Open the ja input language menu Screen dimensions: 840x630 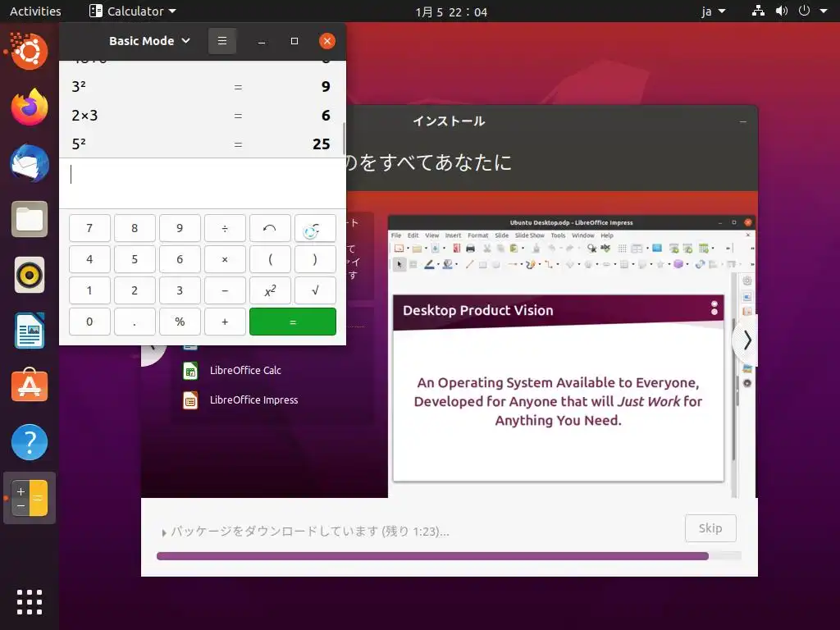pos(714,11)
